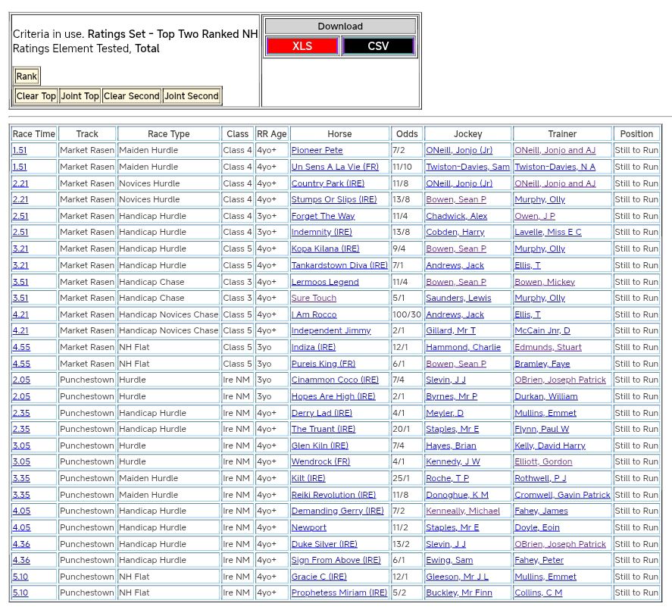Choose the Joint Second filter button
672x616 pixels.
click(x=192, y=96)
